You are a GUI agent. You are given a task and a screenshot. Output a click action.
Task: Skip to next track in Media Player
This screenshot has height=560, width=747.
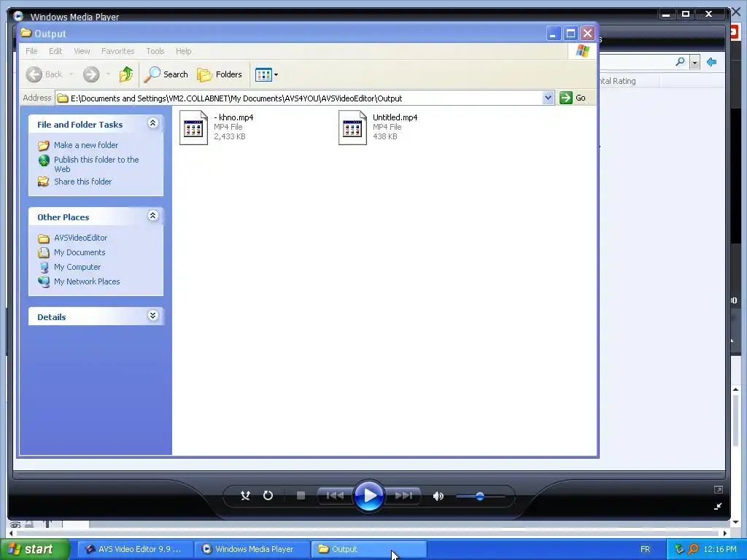point(403,496)
